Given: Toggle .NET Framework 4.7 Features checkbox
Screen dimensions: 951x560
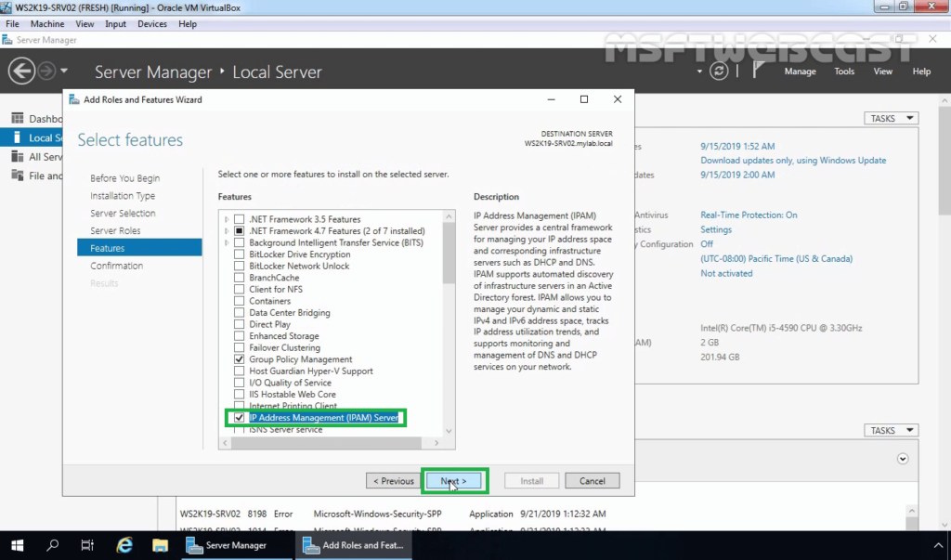Looking at the screenshot, I should tap(239, 230).
